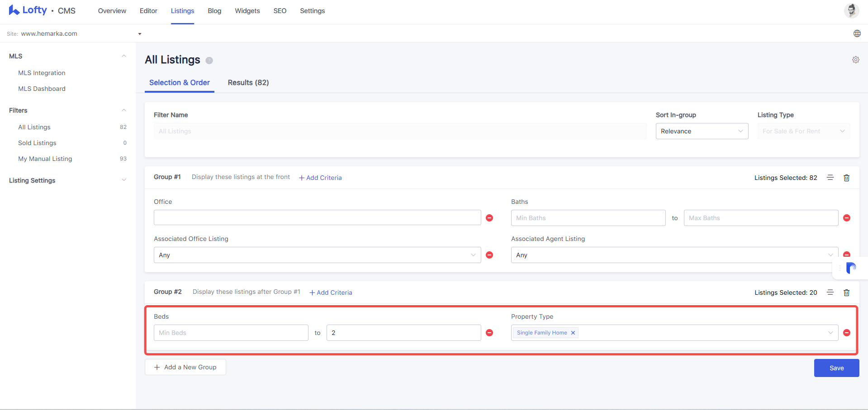The width and height of the screenshot is (868, 410).
Task: Click the Office input field
Action: point(317,217)
